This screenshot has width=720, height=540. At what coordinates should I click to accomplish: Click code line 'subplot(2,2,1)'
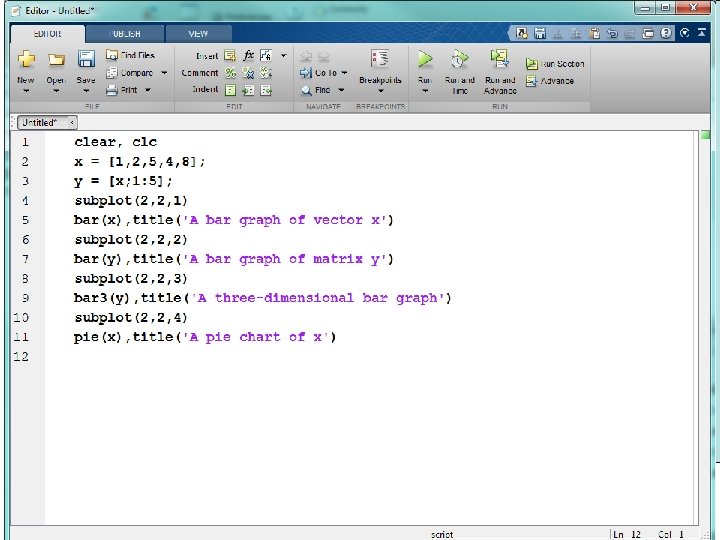tap(131, 201)
